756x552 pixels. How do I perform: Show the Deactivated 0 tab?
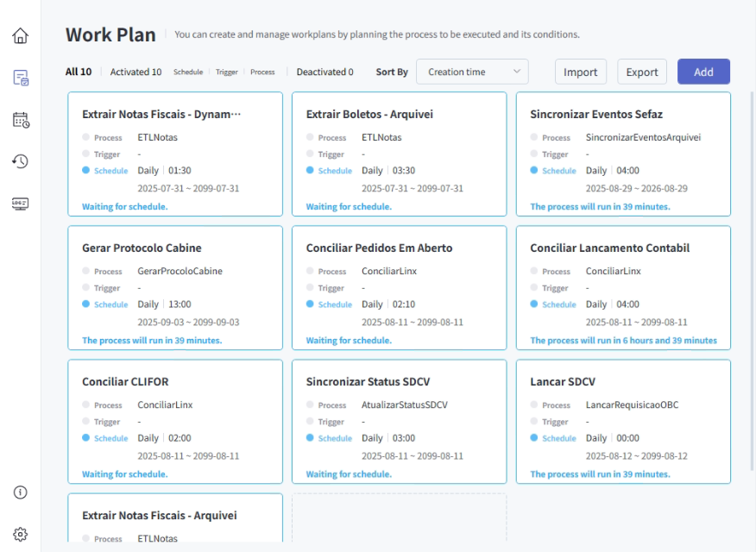pyautogui.click(x=324, y=72)
